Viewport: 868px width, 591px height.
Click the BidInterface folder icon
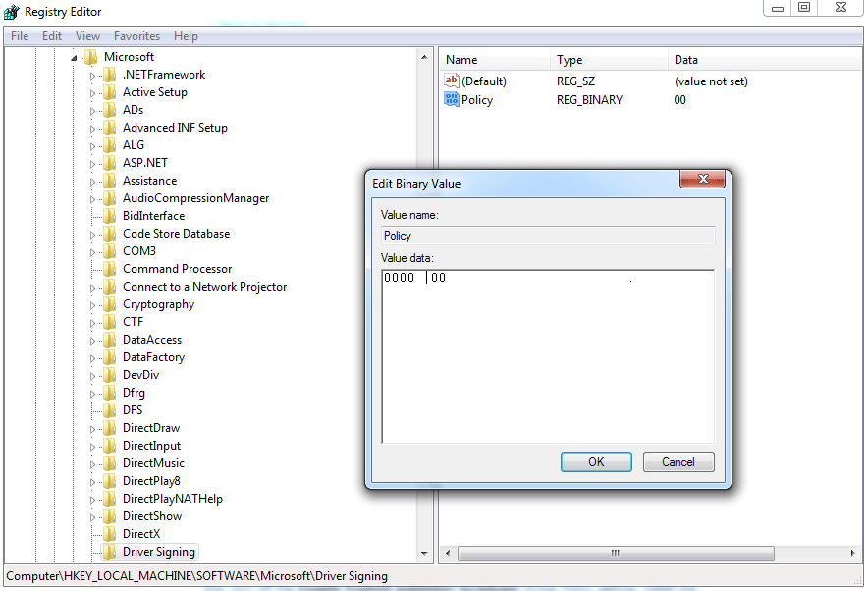point(110,216)
